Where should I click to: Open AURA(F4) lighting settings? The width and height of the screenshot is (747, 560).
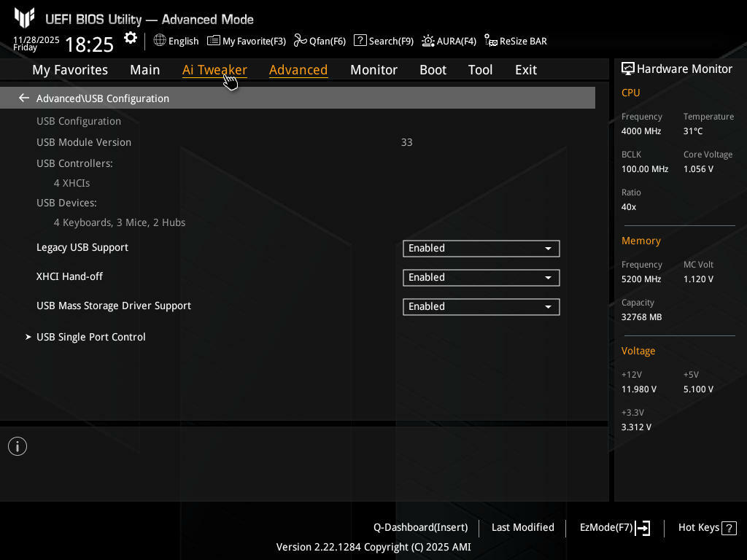point(428,41)
